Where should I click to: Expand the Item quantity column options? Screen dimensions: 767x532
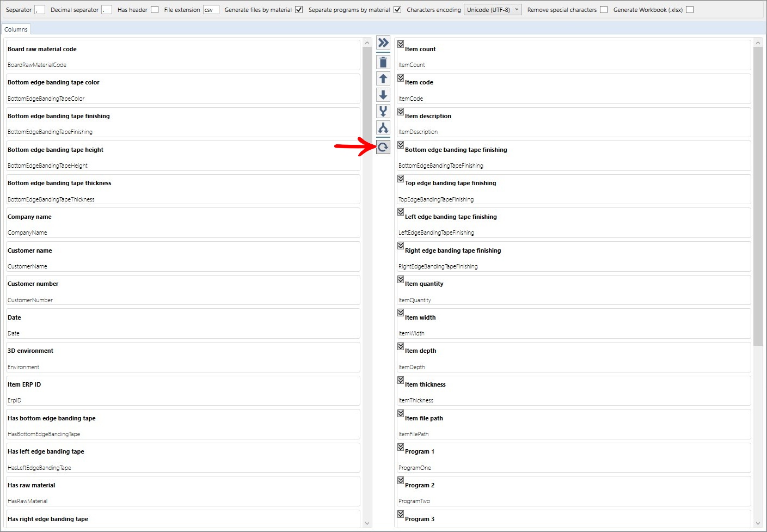tap(401, 279)
